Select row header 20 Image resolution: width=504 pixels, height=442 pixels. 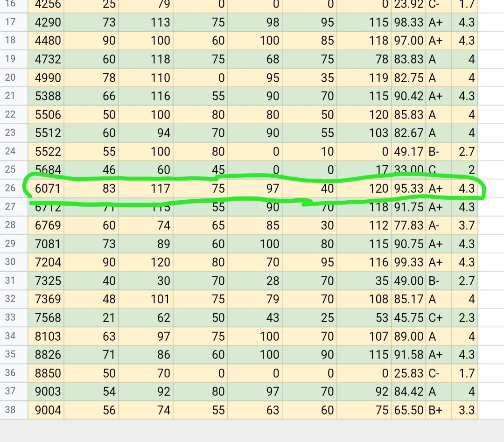coord(10,77)
